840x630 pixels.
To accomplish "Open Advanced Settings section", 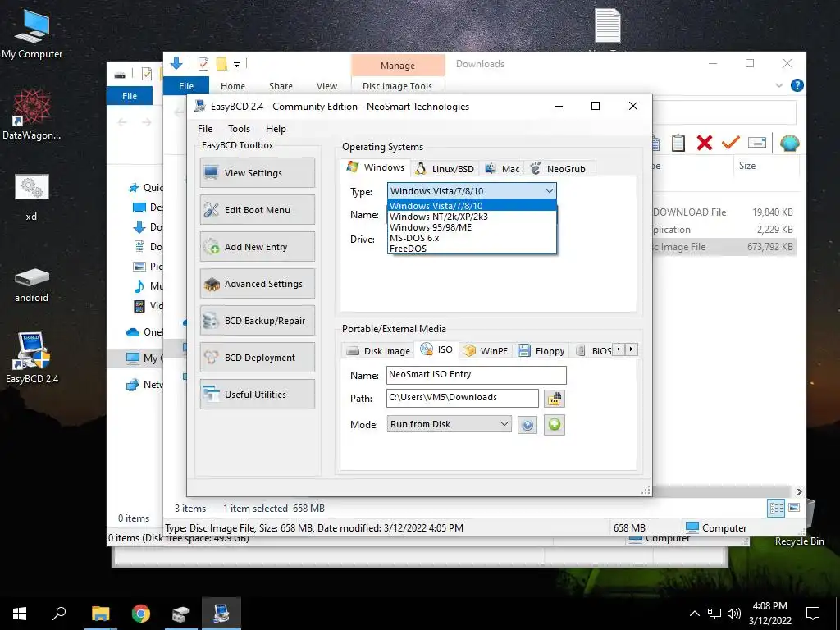I will (x=257, y=283).
